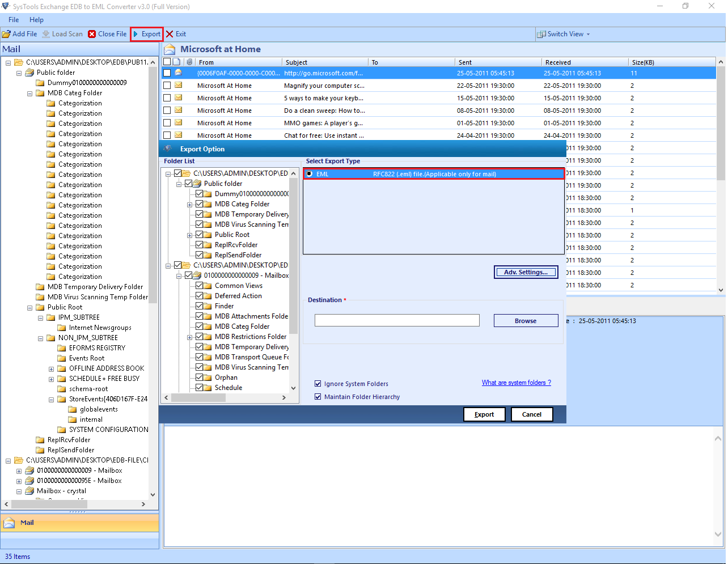
Task: Expand MDB Categ Folder in Folder List
Action: pyautogui.click(x=190, y=205)
